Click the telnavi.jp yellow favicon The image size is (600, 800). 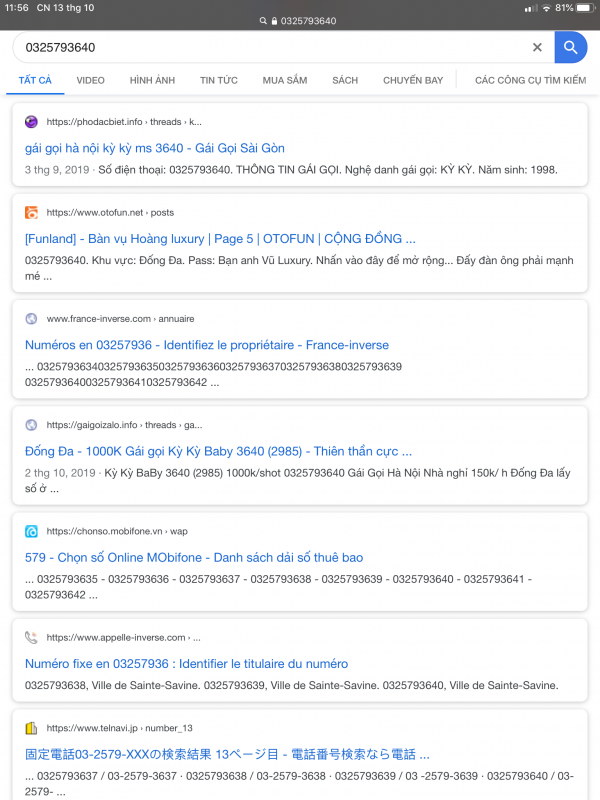pyautogui.click(x=31, y=727)
